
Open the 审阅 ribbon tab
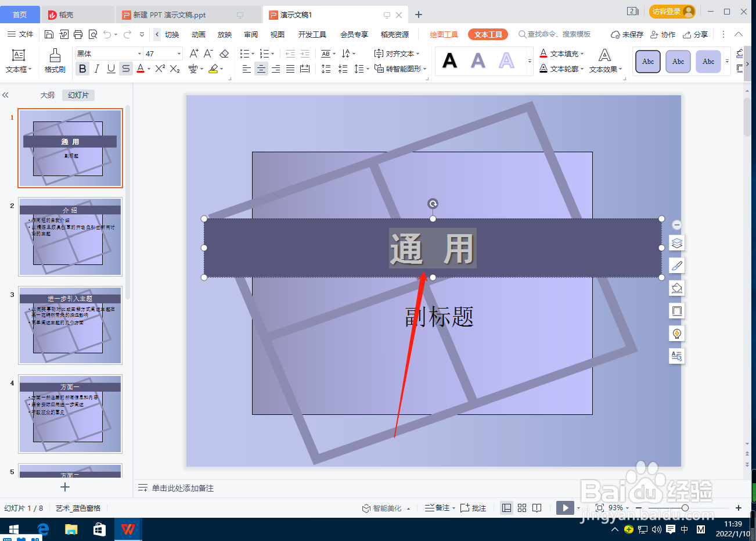coord(251,34)
